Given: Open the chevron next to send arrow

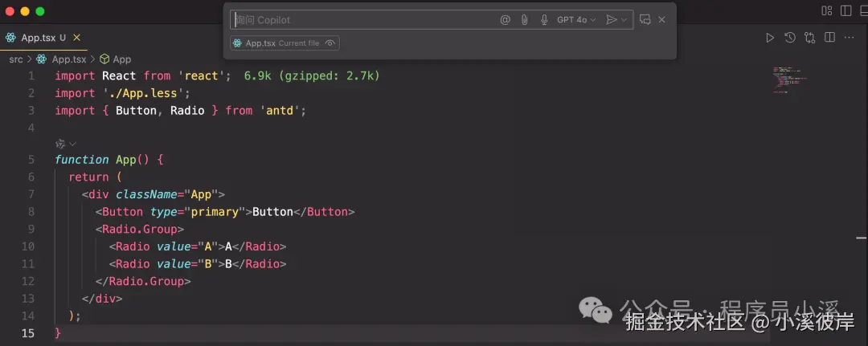Looking at the screenshot, I should coord(624,20).
